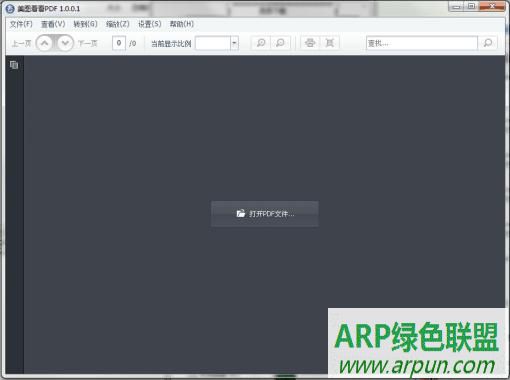The height and width of the screenshot is (380, 510).
Task: Click the 打开PDF文件... button
Action: coord(265,214)
